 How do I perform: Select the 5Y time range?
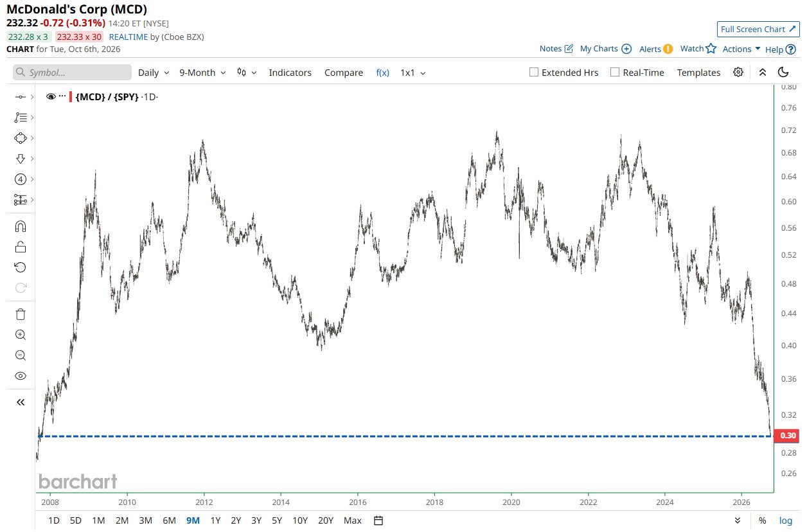click(276, 520)
